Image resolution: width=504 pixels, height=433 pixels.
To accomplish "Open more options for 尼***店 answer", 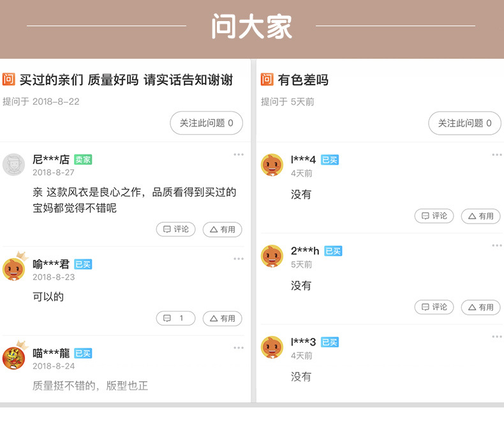I will point(239,155).
